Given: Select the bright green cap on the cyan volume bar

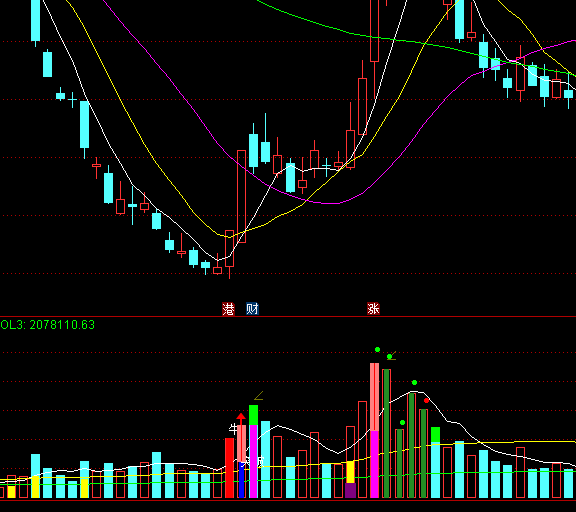Looking at the screenshot, I should [x=435, y=435].
